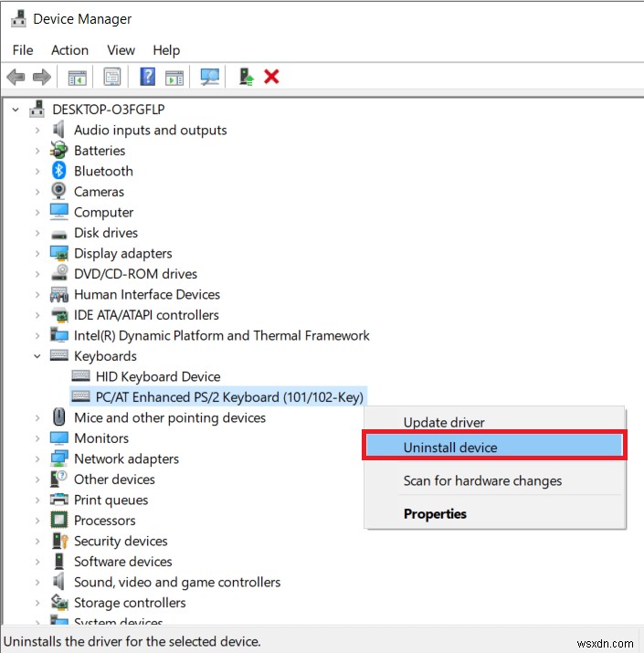Open the View menu
The height and width of the screenshot is (653, 644).
point(121,50)
